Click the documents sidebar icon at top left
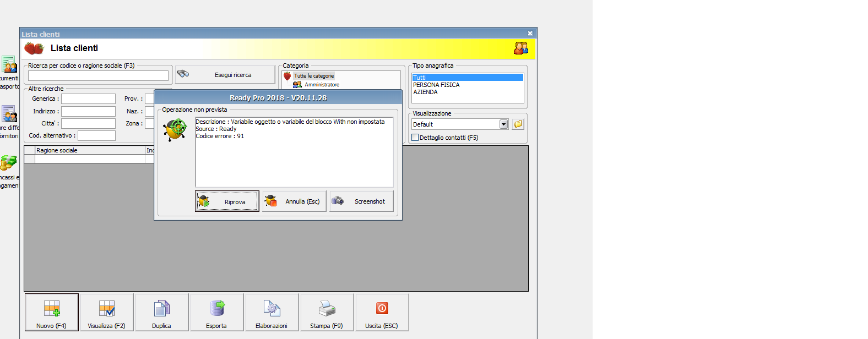The image size is (868, 339). click(9, 64)
